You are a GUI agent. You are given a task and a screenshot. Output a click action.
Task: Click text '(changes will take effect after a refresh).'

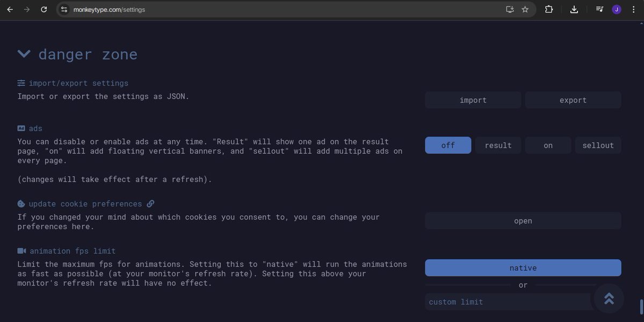[114, 179]
